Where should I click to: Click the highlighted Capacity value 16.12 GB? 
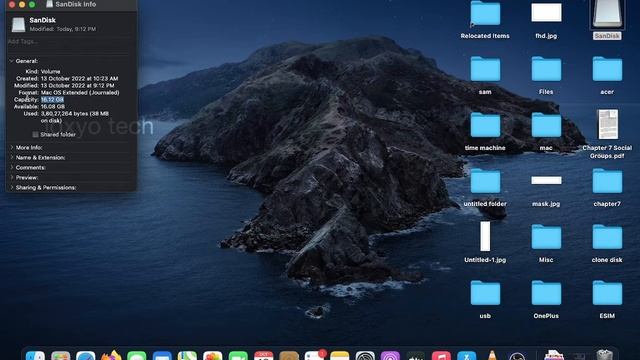click(52, 100)
